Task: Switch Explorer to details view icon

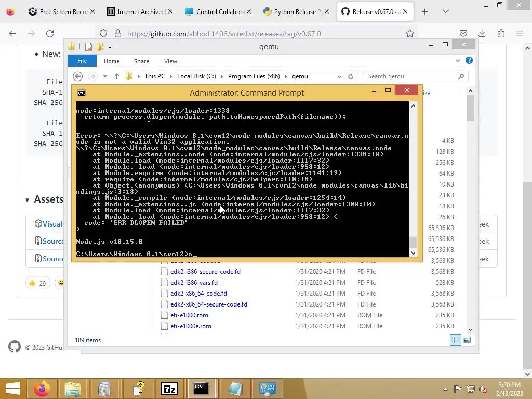Action: tap(456, 340)
